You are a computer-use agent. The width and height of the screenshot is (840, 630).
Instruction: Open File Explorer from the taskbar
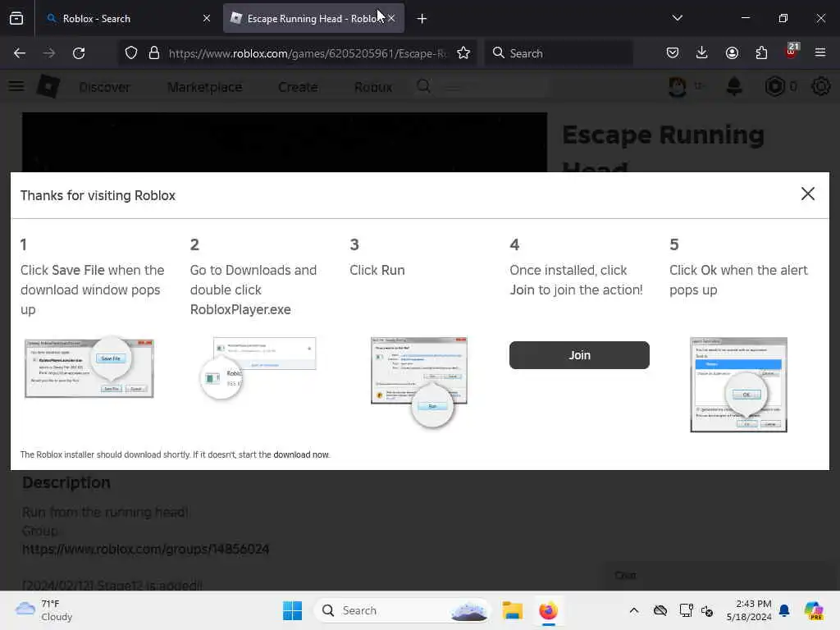512,610
